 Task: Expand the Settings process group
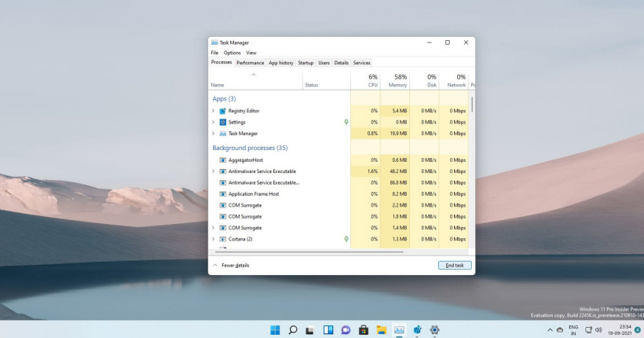pos(213,122)
